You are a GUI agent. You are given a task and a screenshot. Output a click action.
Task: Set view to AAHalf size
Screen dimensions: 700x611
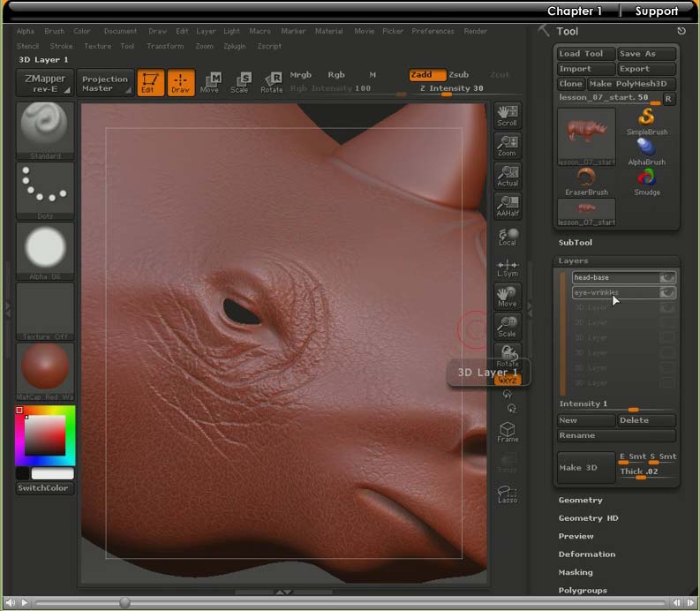click(508, 207)
